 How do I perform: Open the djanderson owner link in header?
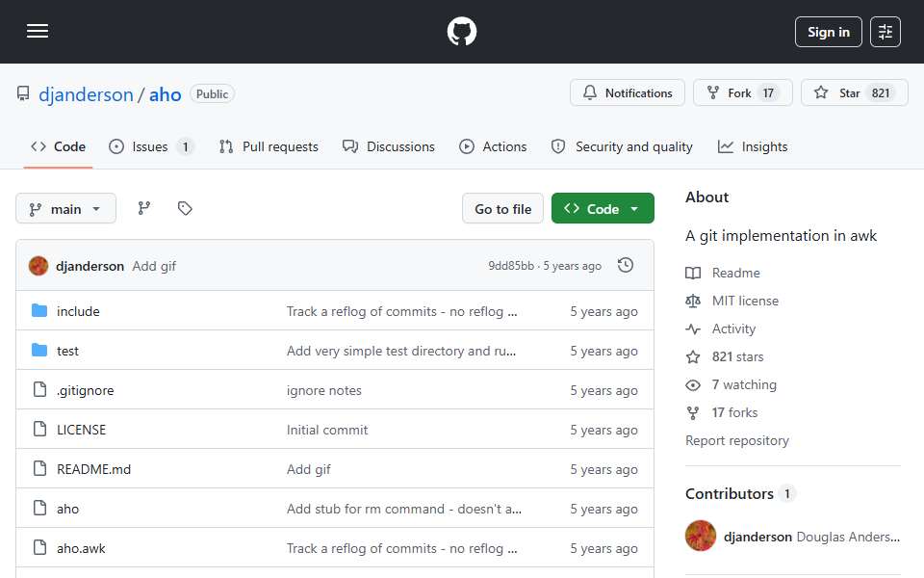86,94
